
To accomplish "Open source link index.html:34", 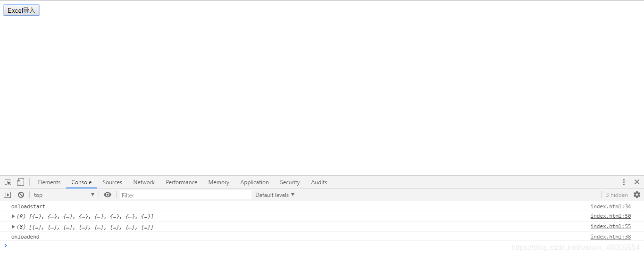I will click(611, 206).
